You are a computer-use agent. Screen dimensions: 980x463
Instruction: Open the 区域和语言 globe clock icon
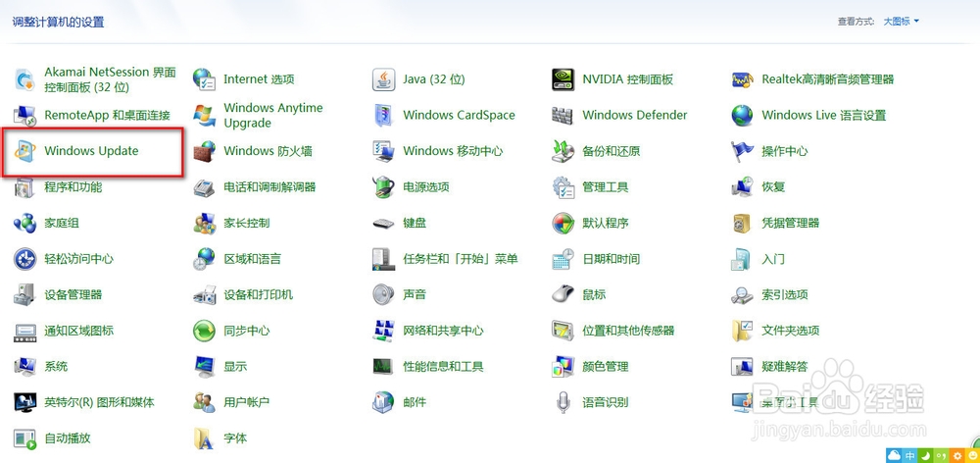click(x=205, y=258)
